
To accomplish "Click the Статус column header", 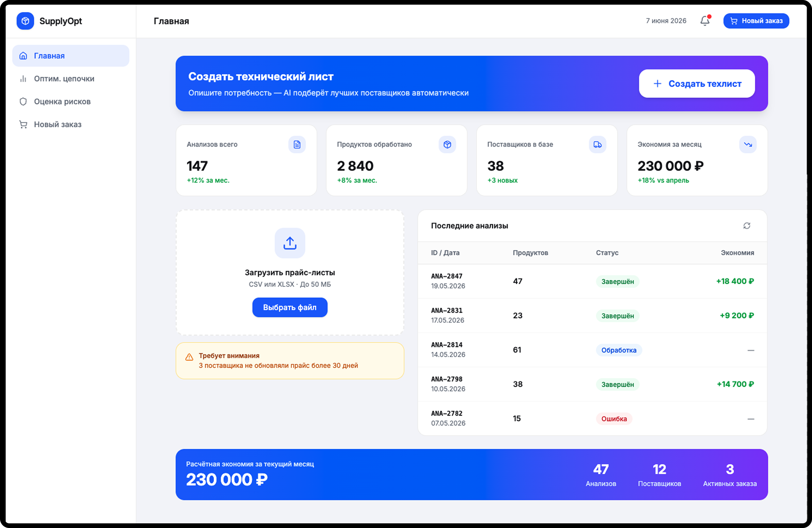I will tap(607, 253).
